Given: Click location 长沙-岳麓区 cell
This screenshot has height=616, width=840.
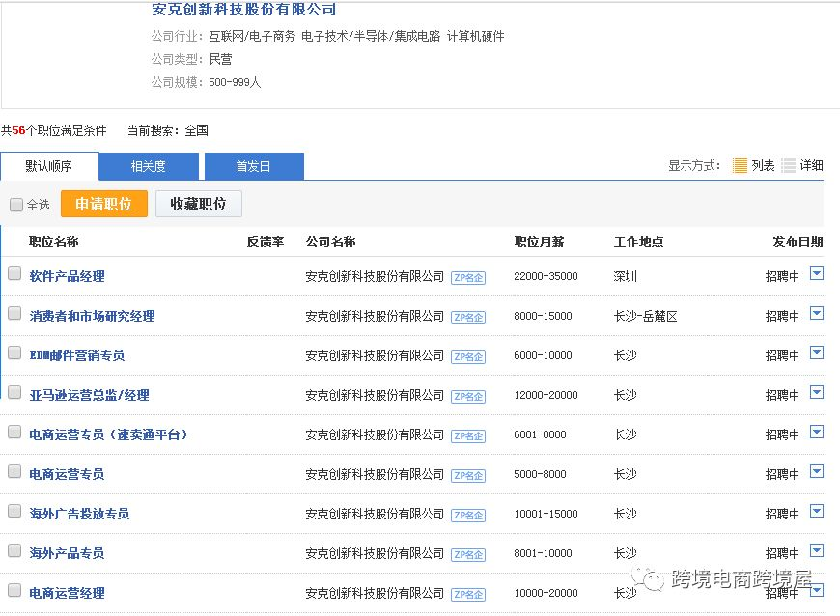Looking at the screenshot, I should [646, 316].
